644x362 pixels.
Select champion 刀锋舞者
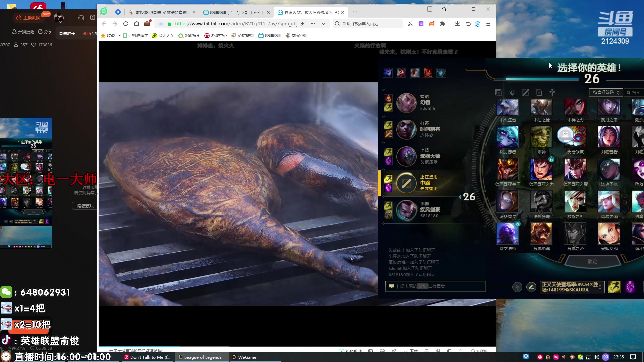(609, 137)
